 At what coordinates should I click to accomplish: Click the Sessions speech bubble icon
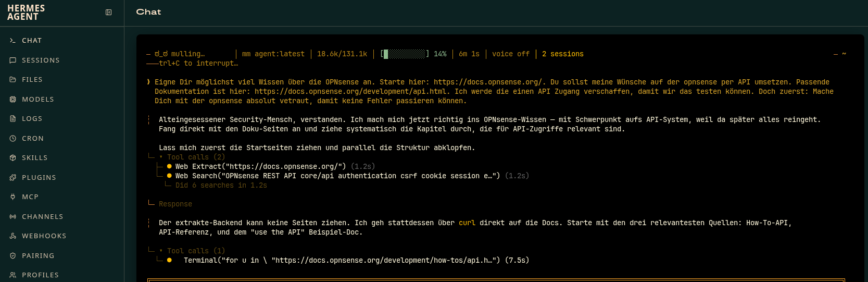(x=12, y=60)
